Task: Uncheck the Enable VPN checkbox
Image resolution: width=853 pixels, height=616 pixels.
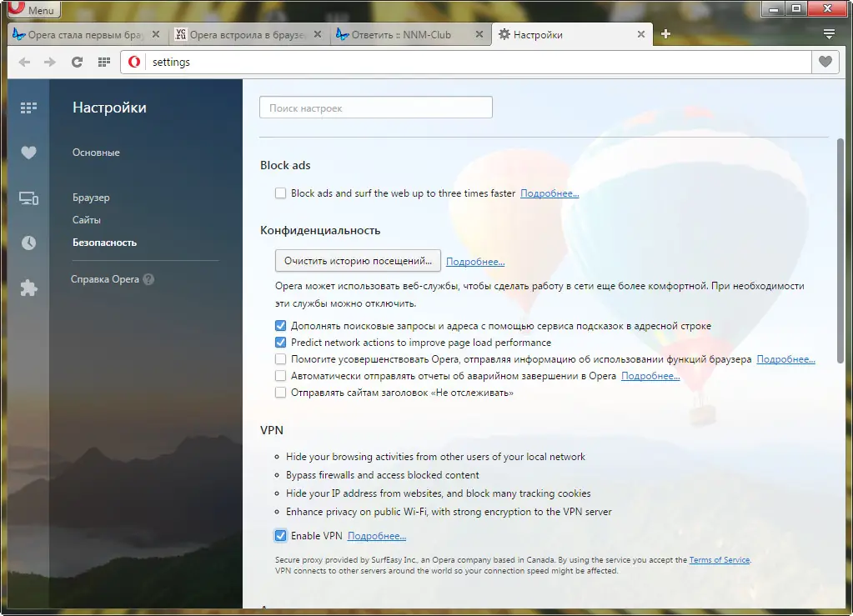Action: tap(280, 535)
